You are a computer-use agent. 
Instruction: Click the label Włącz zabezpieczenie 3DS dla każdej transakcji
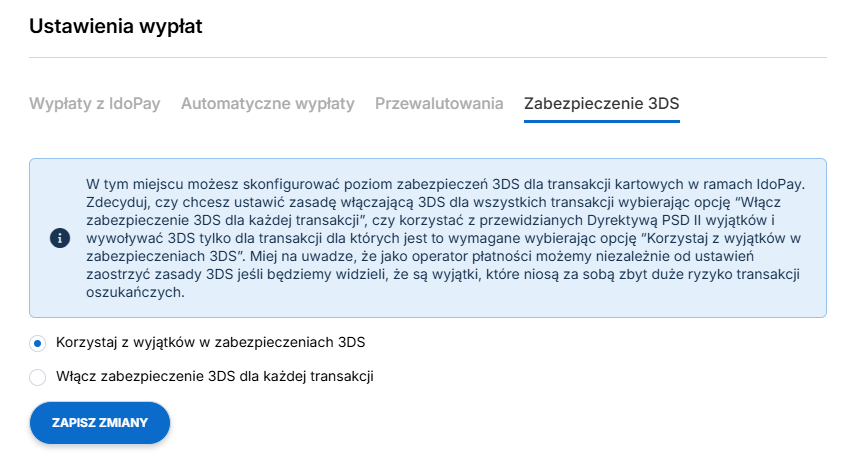[x=215, y=376]
